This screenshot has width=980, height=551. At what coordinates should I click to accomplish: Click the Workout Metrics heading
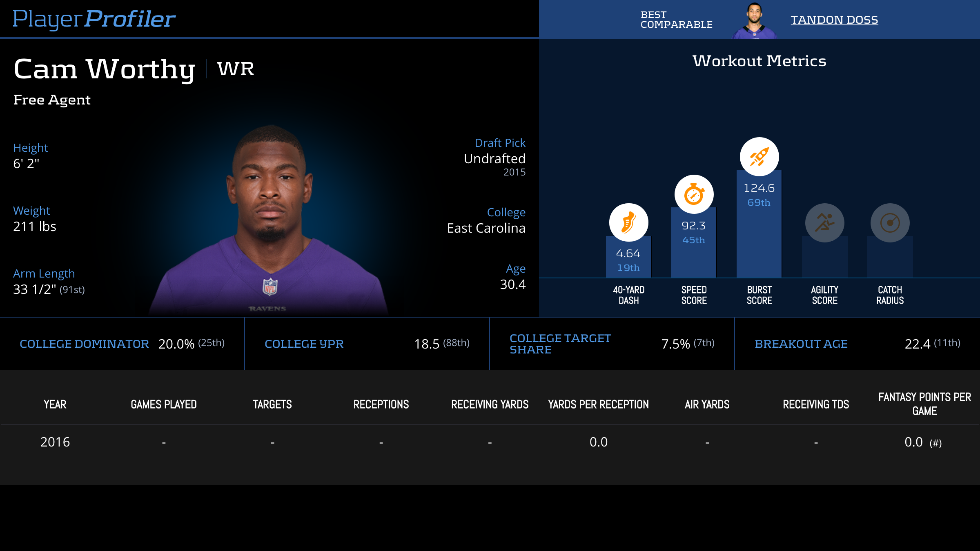coord(759,61)
